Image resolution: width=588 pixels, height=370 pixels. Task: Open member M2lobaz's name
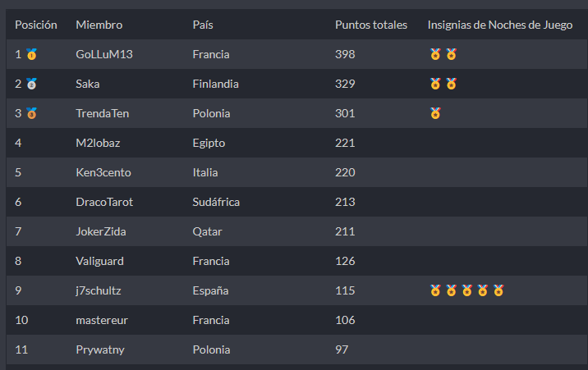tap(99, 143)
